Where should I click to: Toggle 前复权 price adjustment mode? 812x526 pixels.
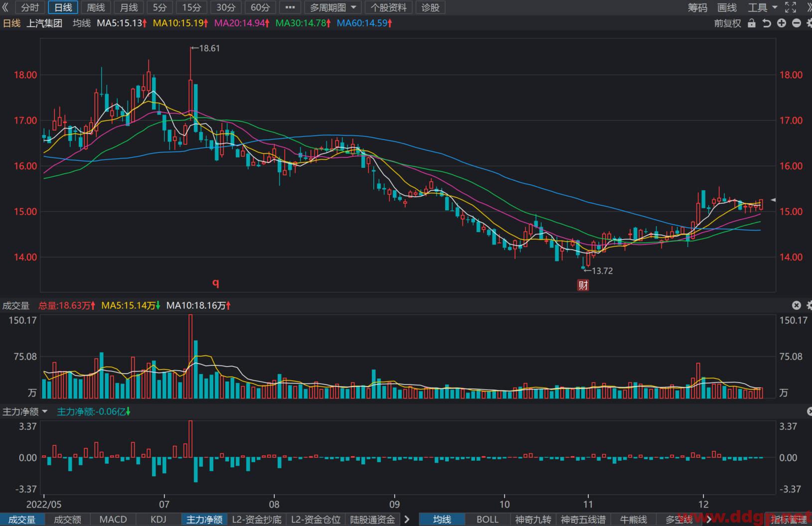tap(728, 23)
